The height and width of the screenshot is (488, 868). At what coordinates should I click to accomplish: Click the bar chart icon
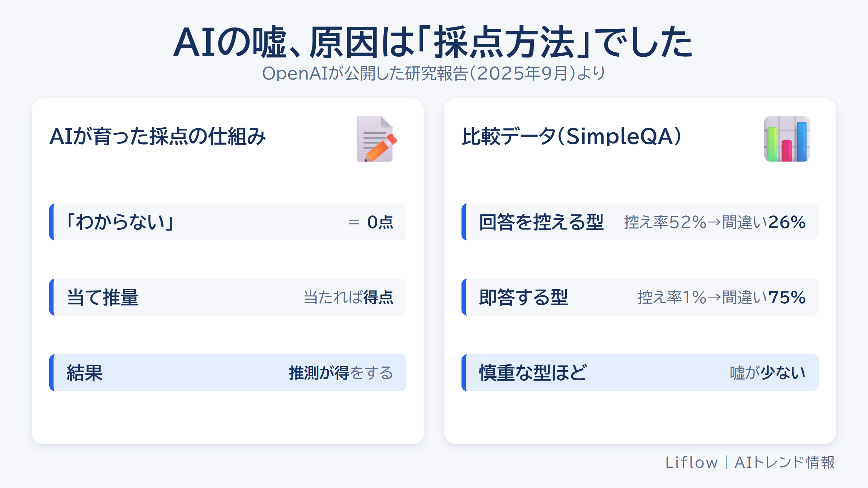coord(787,139)
